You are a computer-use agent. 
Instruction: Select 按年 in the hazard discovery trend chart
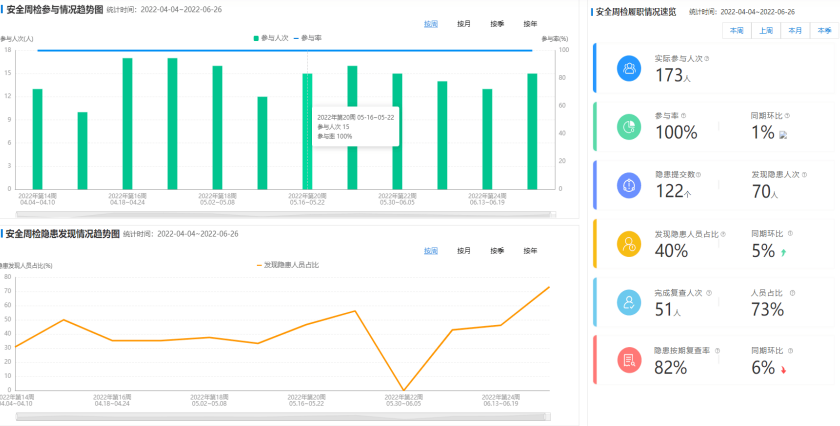pyautogui.click(x=530, y=251)
